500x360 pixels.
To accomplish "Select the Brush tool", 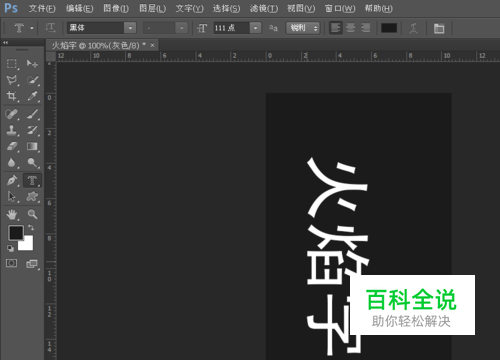I will pyautogui.click(x=32, y=114).
